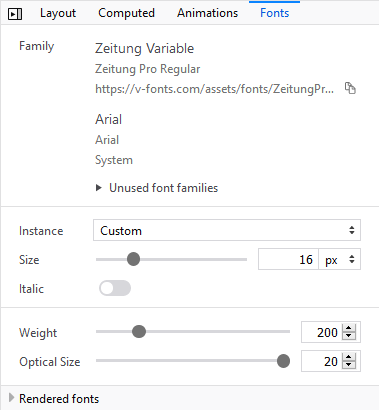Screen dimensions: 379x410
Task: Click the Size slider handle
Action: click(133, 259)
